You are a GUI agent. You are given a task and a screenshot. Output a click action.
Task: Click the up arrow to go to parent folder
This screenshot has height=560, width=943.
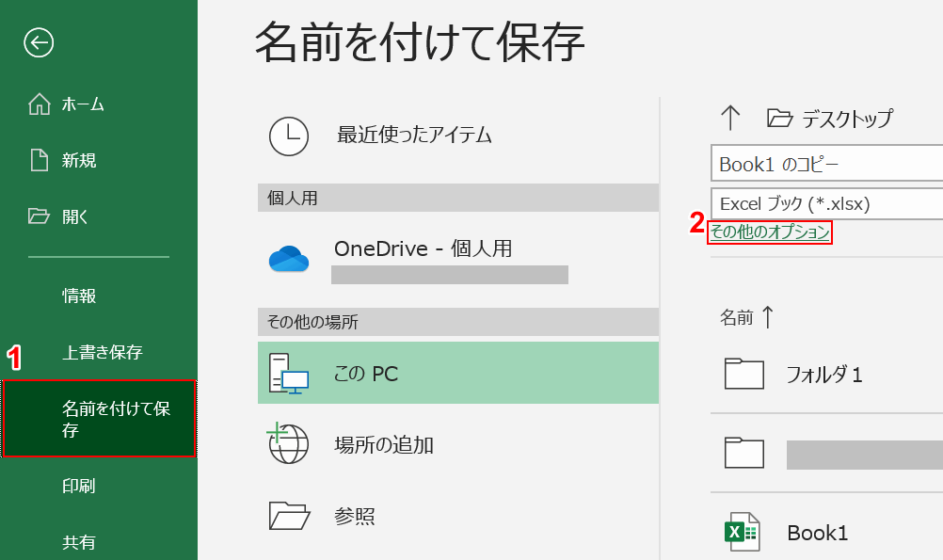coord(731,117)
